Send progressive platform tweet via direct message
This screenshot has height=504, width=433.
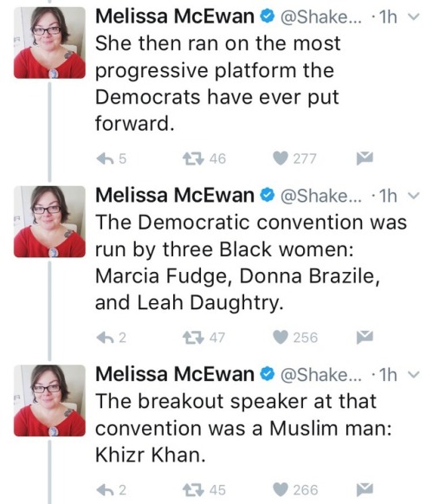point(365,158)
